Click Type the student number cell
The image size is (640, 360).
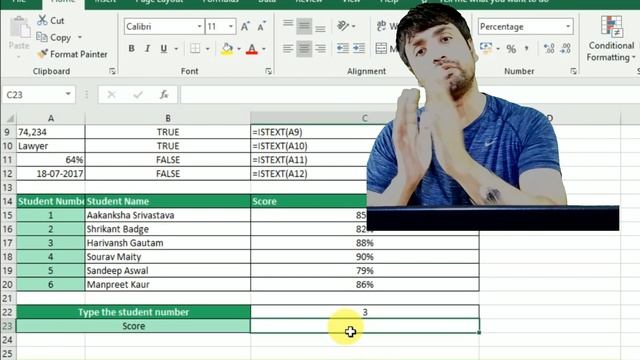tap(133, 312)
